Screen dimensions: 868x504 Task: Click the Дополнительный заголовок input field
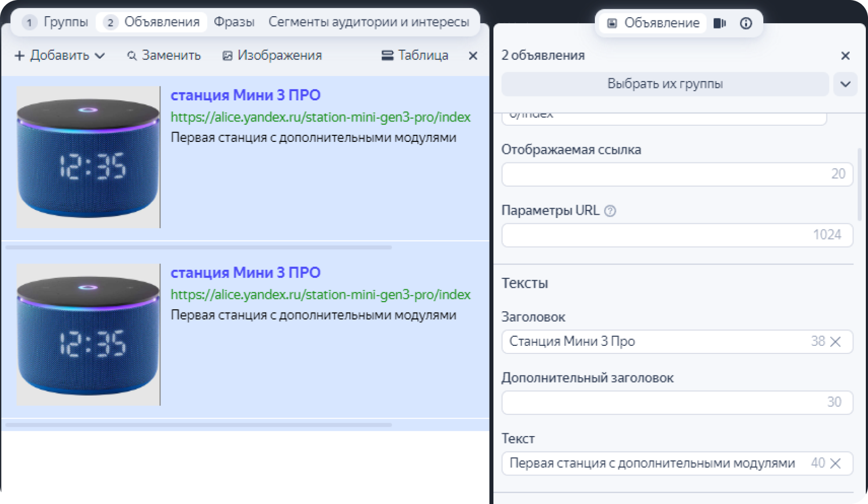(677, 403)
